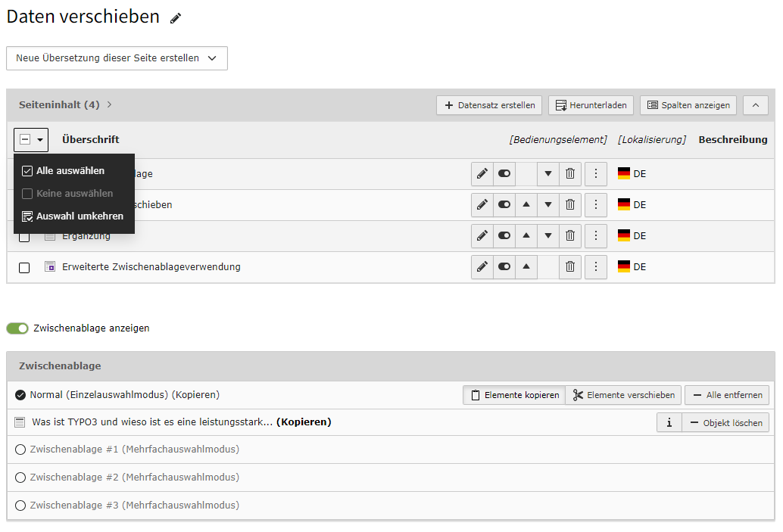The width and height of the screenshot is (783, 532).
Task: Edit page title with pencil icon
Action: pyautogui.click(x=175, y=18)
